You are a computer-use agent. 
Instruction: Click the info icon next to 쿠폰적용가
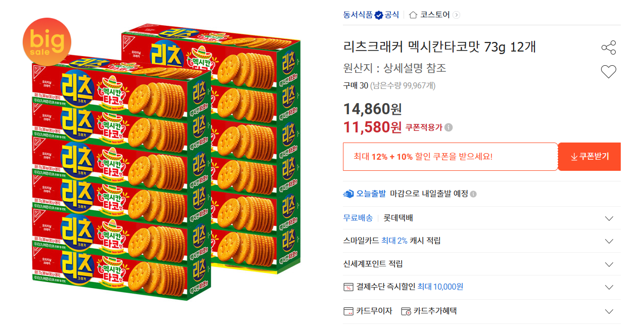[449, 128]
